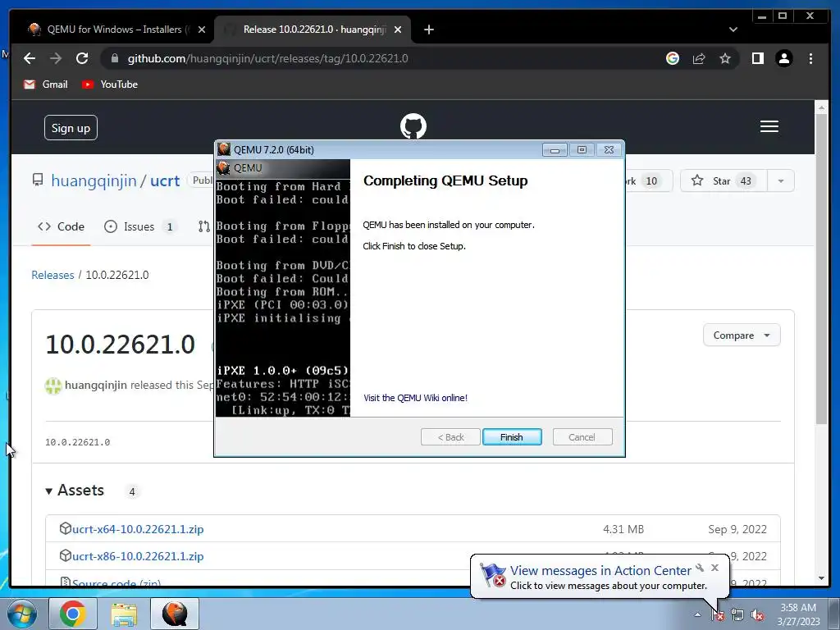Click the pull requests icon tab
This screenshot has height=630, width=840.
pos(204,226)
